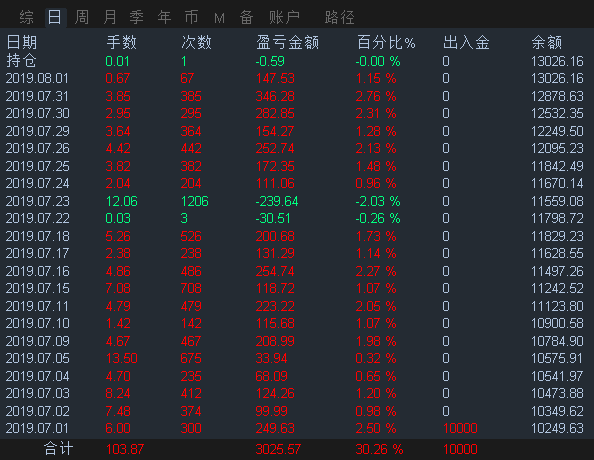
Task: Click the 盈亏金额 column header
Action: click(288, 42)
